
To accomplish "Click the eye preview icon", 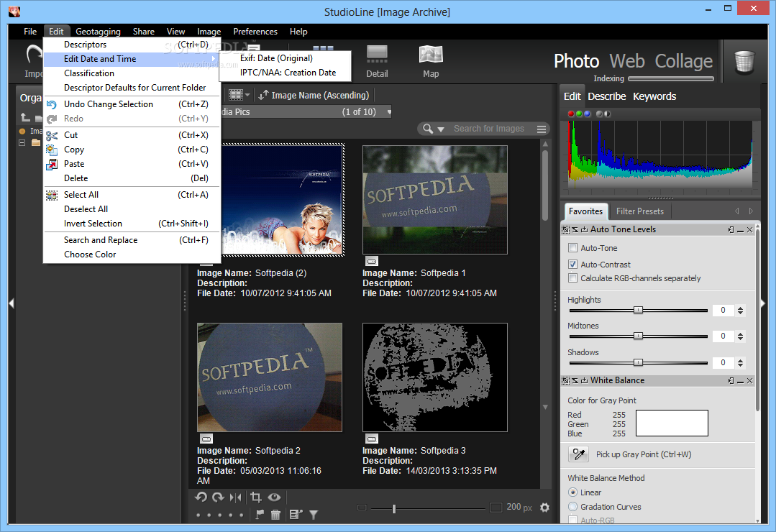I will click(x=274, y=497).
